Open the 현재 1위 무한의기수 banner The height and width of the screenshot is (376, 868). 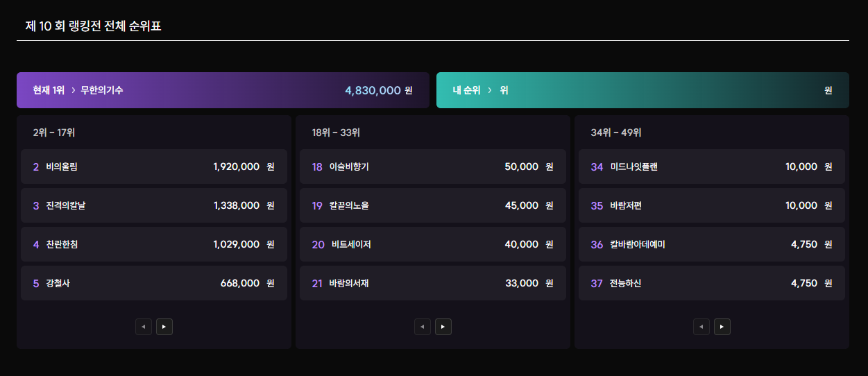[223, 90]
